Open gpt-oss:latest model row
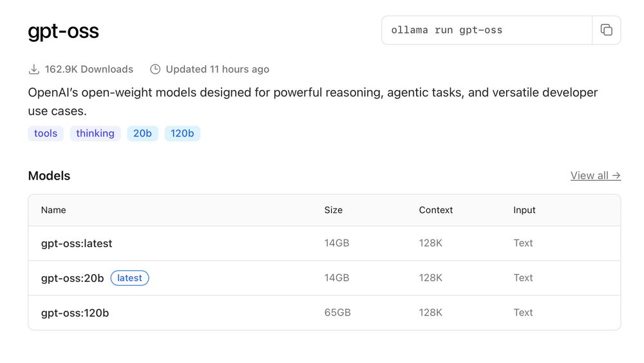This screenshot has width=644, height=363. coord(325,243)
